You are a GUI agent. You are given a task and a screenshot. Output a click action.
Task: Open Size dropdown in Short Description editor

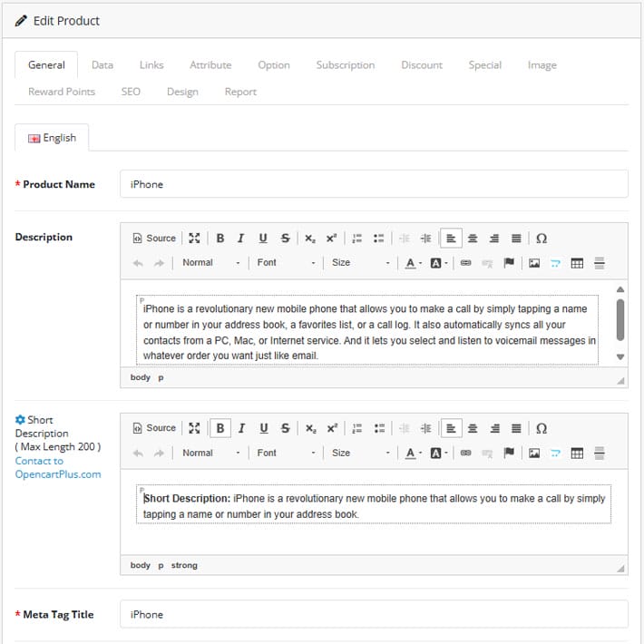click(x=361, y=453)
